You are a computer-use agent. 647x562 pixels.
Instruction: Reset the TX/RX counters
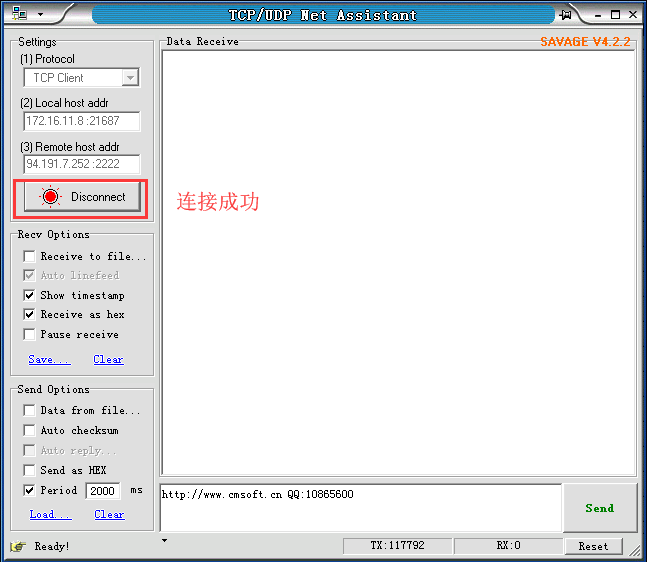click(x=592, y=546)
